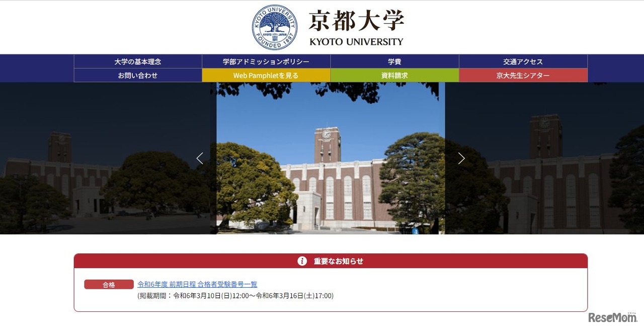Click the 京都大学 KYOTO UNIVERSITY wordmark

click(x=356, y=28)
